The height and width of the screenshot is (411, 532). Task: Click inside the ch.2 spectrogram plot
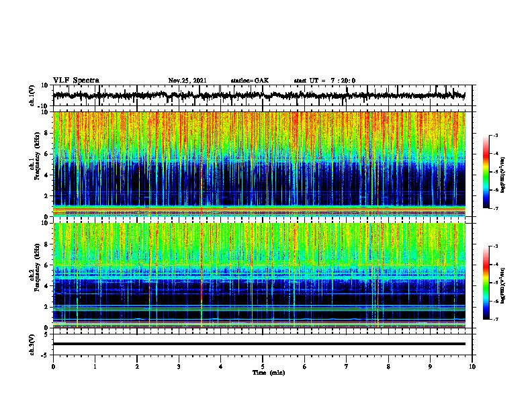click(259, 275)
